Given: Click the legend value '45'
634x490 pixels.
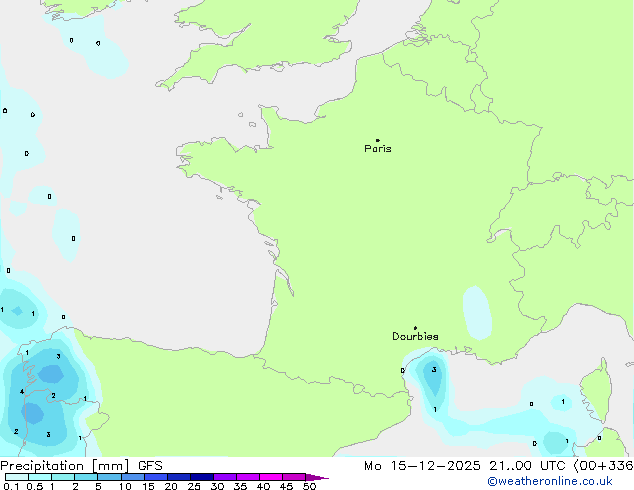Looking at the screenshot, I should pos(286,486).
